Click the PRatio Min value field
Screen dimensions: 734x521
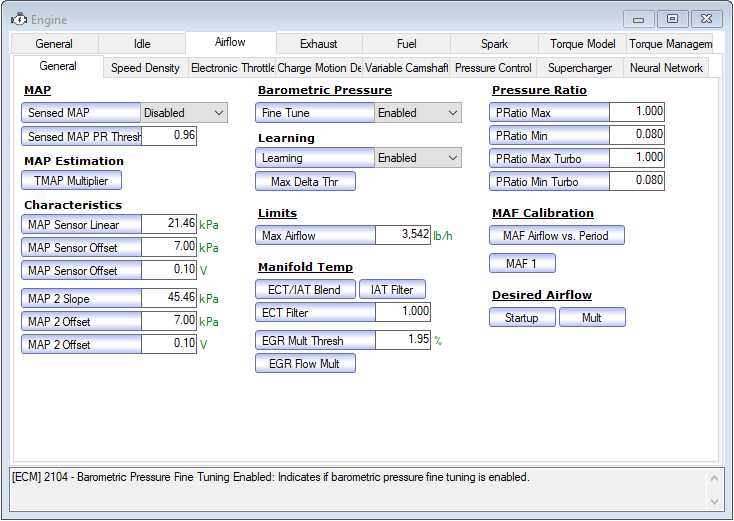637,135
